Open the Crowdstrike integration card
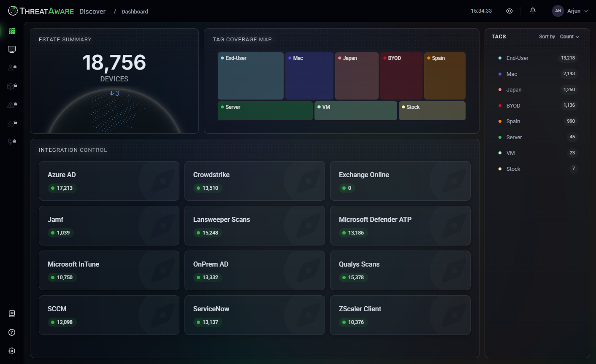 coord(255,181)
